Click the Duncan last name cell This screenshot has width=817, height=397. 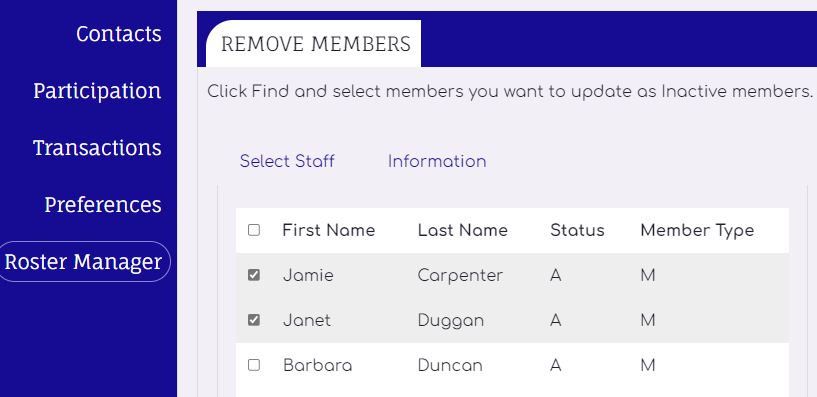pos(450,365)
